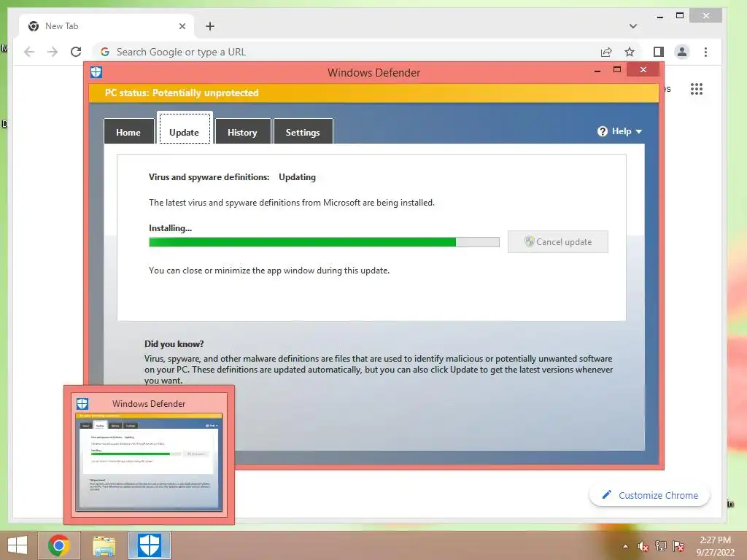Click the taskbar clock showing 2:27 PM
This screenshot has width=747, height=560.
click(x=715, y=545)
